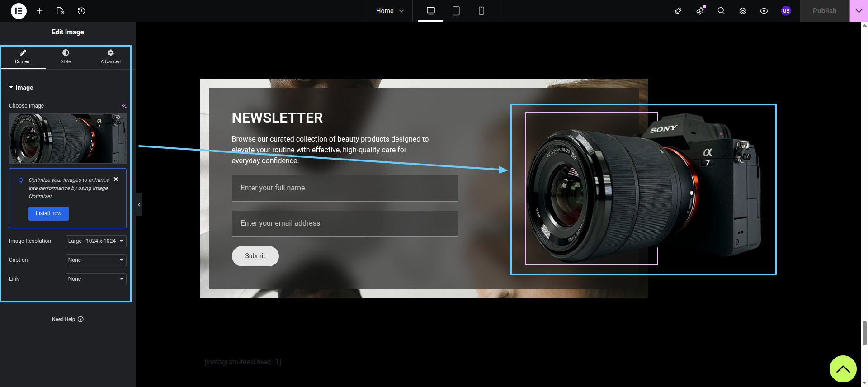The image size is (868, 387).
Task: Switch to tablet responsive view
Action: (x=456, y=11)
